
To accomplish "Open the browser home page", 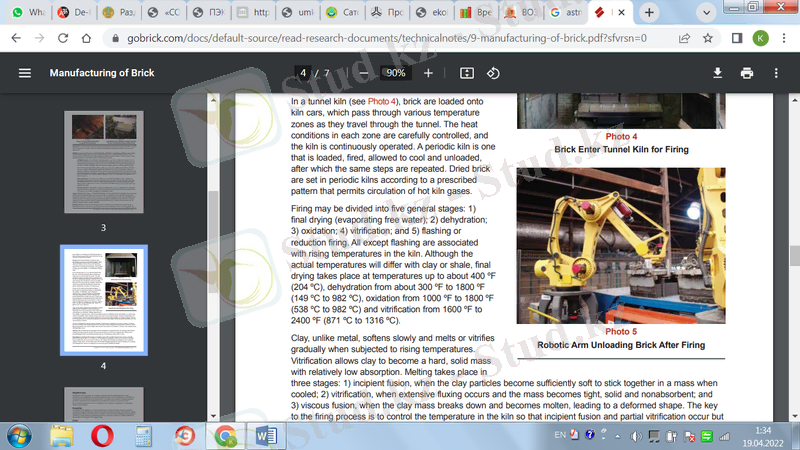I will coord(86,38).
